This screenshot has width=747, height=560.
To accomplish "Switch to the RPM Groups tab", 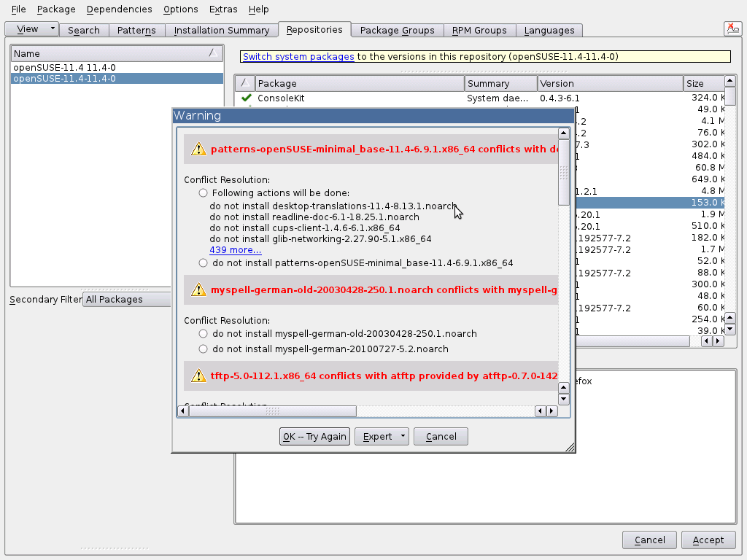I will click(x=479, y=30).
